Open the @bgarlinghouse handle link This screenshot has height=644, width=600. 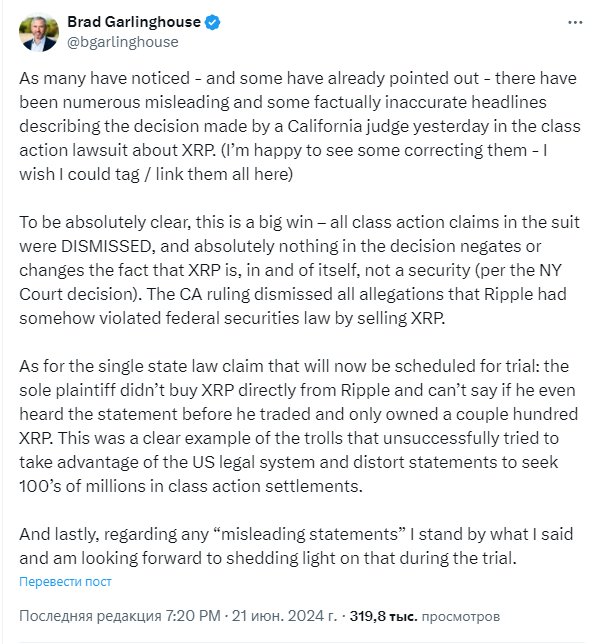pos(123,42)
